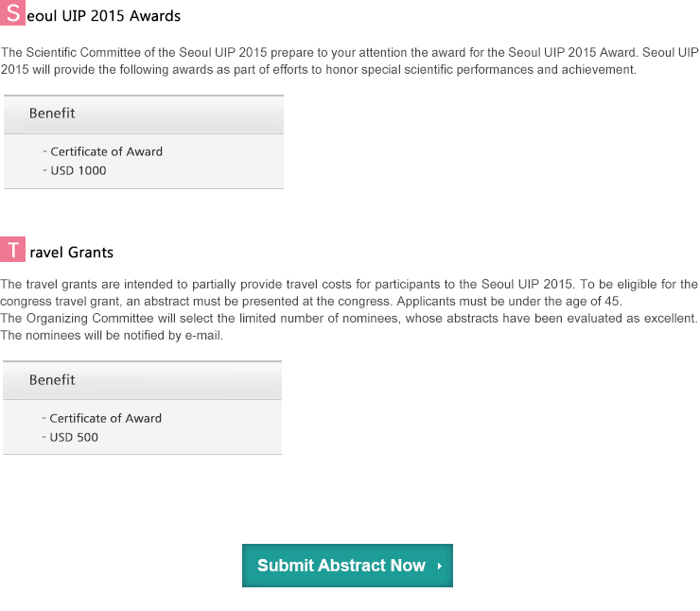Viewport: 700px width, 611px height.
Task: Click the dash bullet before USD 500
Action: [x=44, y=437]
